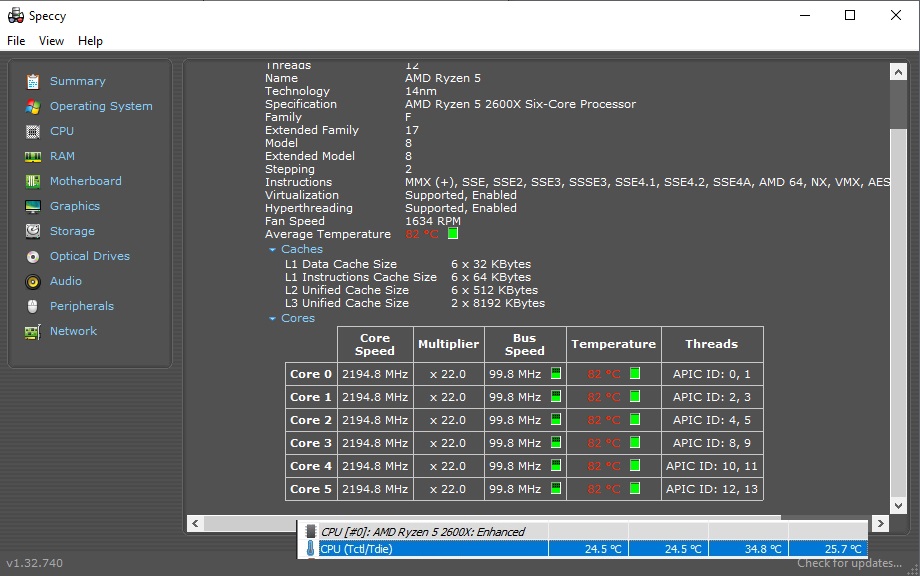Click the '2 x 8192 KBytes' L3 cache value
The image size is (920, 576).
(498, 303)
